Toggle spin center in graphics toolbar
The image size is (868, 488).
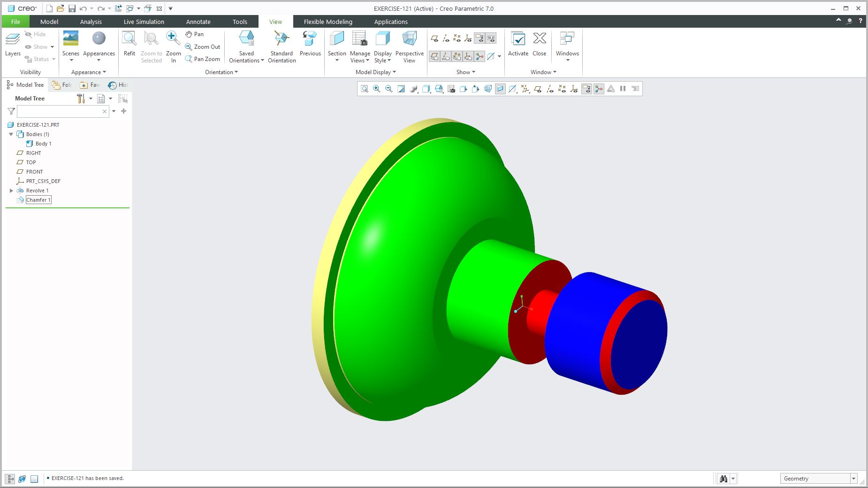[599, 89]
